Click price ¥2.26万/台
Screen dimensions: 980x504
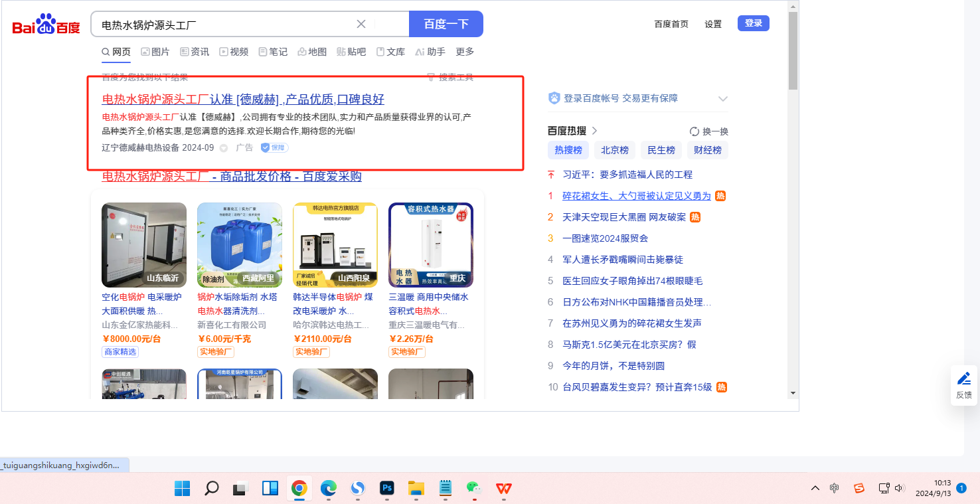411,339
